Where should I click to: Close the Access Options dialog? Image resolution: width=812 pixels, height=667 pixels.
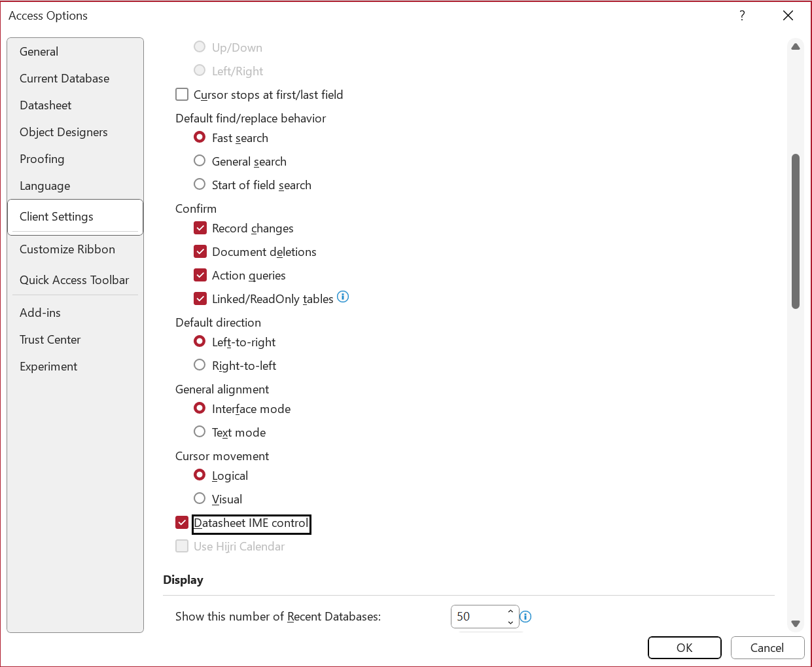tap(788, 15)
